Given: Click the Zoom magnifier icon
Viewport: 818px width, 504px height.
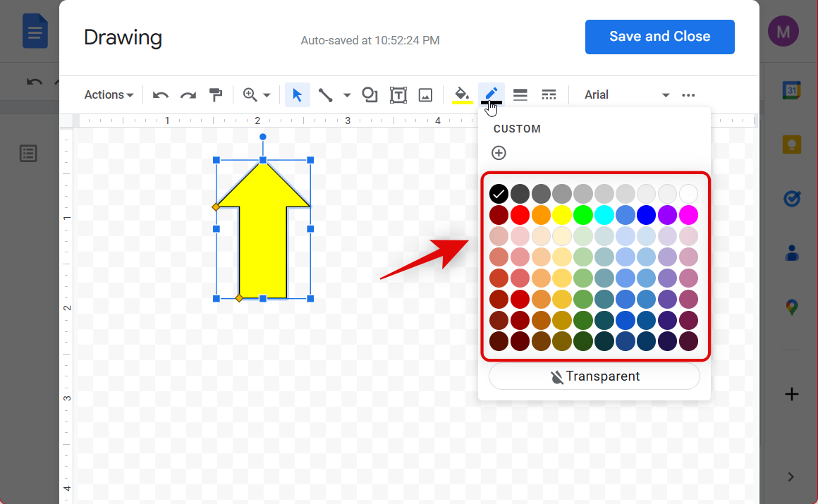Looking at the screenshot, I should pos(250,94).
